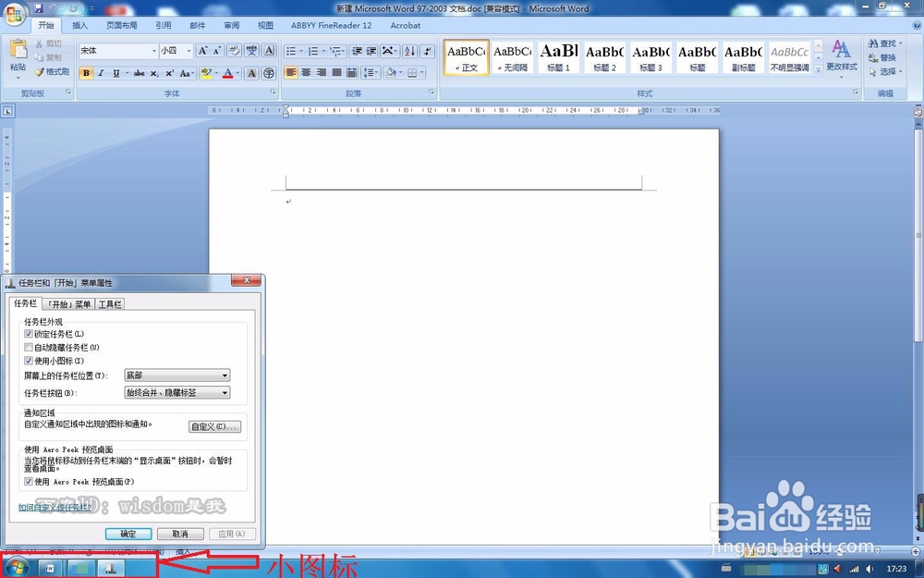This screenshot has width=924, height=578.
Task: Click the increase indent icon
Action: point(371,51)
